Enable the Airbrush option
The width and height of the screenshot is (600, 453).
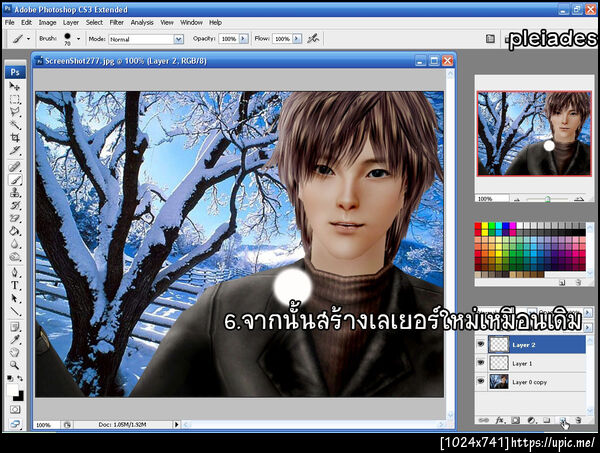313,39
